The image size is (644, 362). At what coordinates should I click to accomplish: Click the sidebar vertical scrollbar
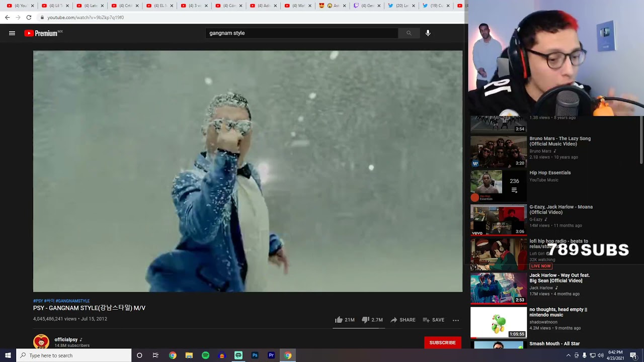tap(641, 141)
